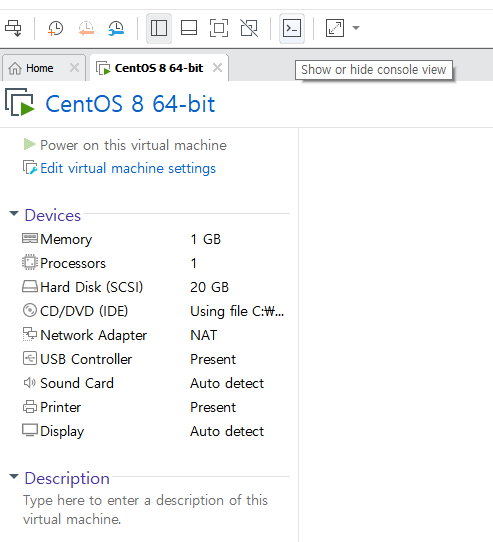The height and width of the screenshot is (542, 493).
Task: Click the Description section heading
Action: (67, 478)
